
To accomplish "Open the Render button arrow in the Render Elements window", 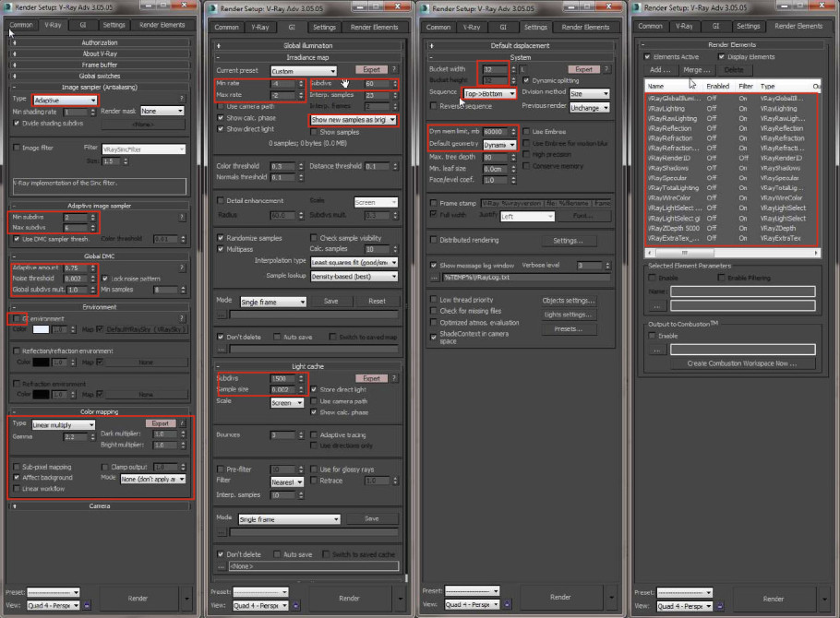I will pyautogui.click(x=824, y=599).
